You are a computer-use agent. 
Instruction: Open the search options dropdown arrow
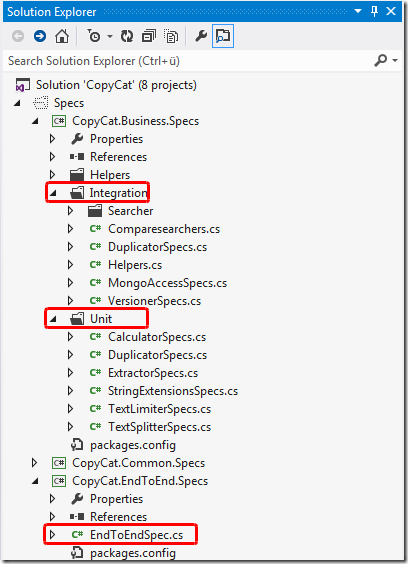tap(395, 60)
